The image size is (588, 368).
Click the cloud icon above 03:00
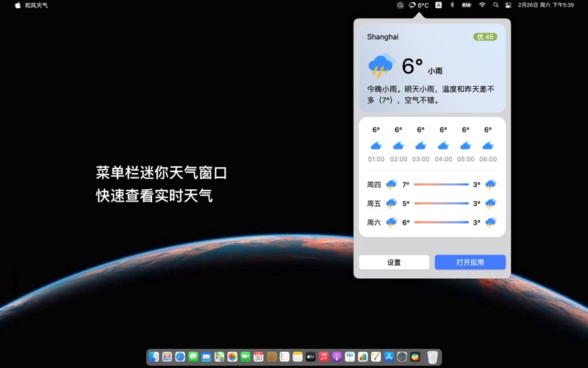(420, 145)
